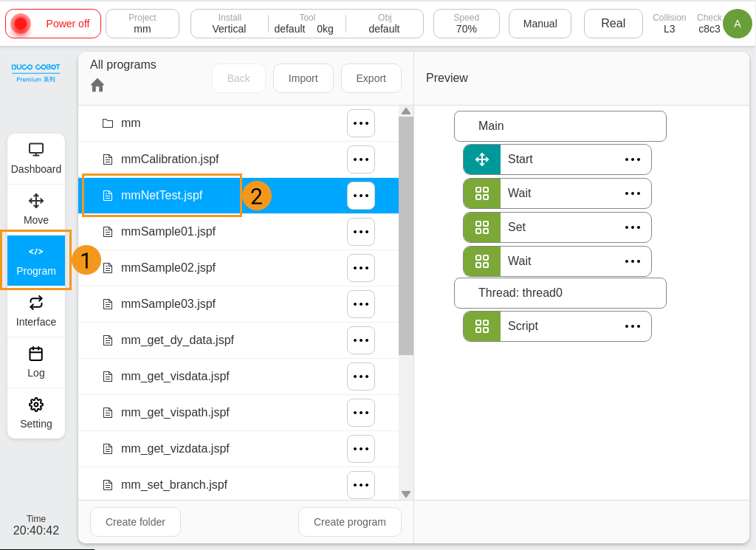Open the Script block ellipsis menu
756x550 pixels.
pos(633,326)
